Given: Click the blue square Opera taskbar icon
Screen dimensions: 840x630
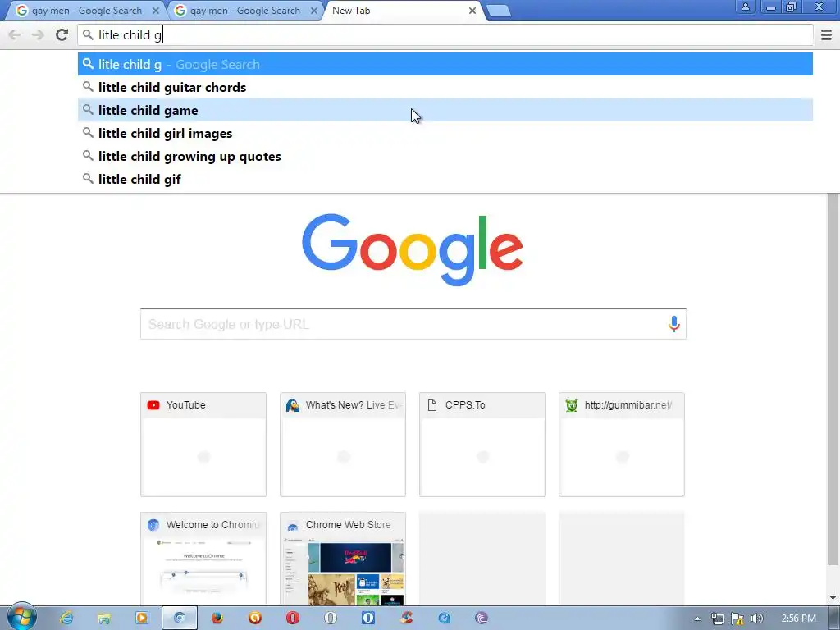Looking at the screenshot, I should click(x=368, y=619).
